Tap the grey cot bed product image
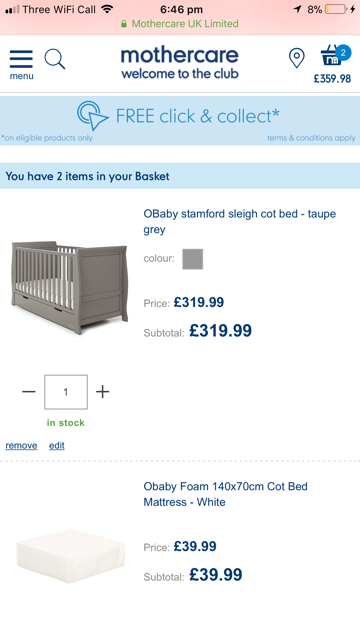360x640 pixels. click(69, 287)
